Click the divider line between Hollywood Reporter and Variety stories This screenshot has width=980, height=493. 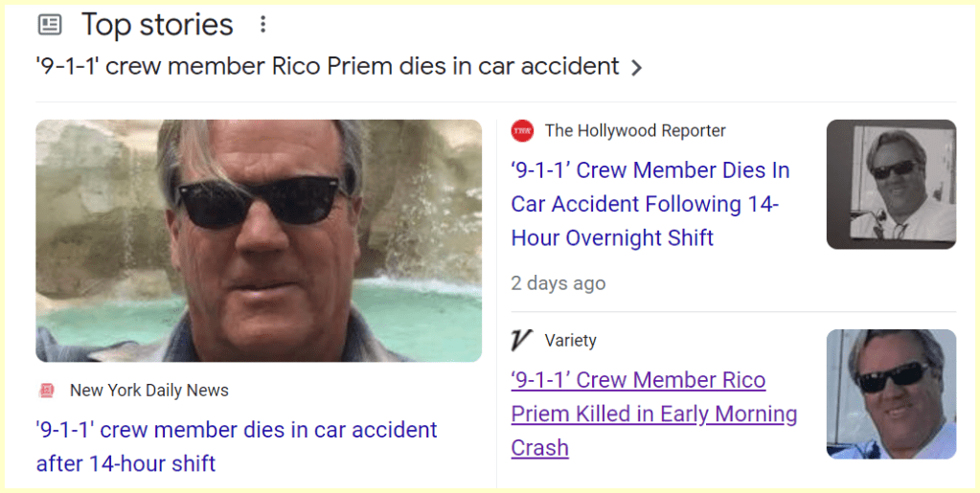[x=733, y=312]
